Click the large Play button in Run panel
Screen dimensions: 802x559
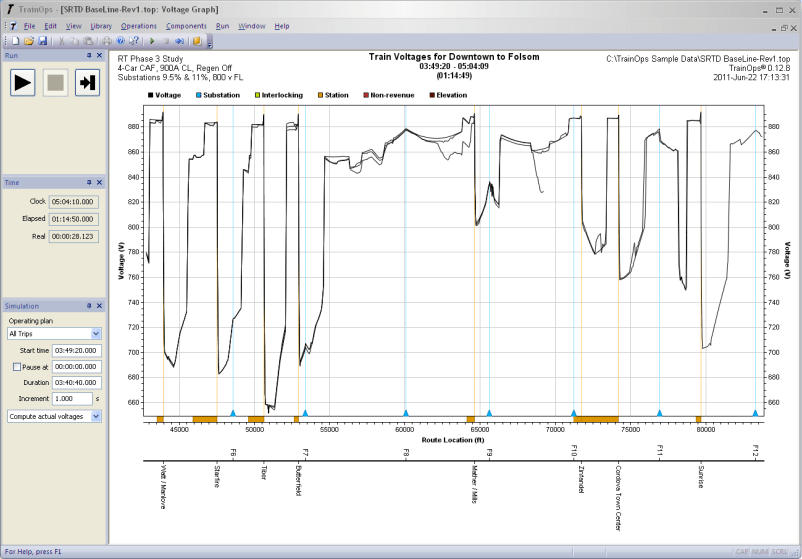23,82
